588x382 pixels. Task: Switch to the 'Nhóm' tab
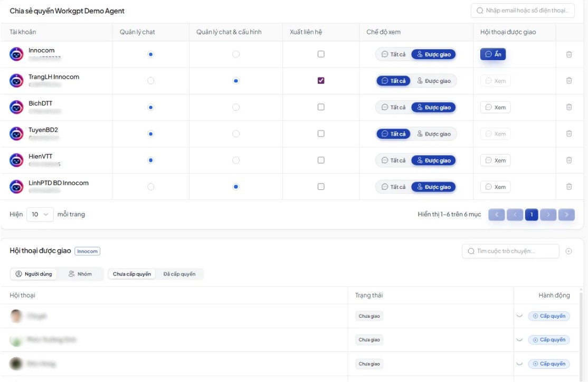click(80, 274)
